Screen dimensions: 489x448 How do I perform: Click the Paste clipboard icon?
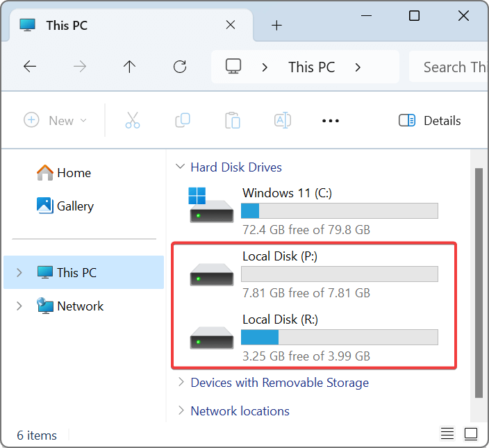tap(232, 120)
